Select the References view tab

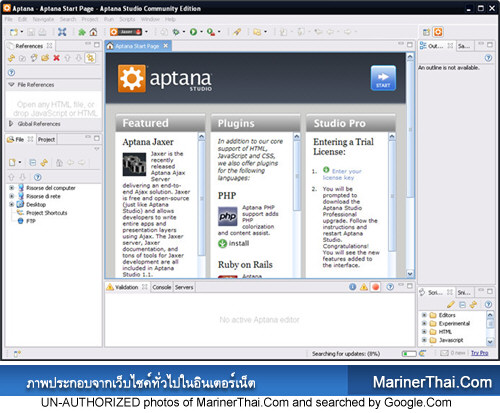[29, 46]
